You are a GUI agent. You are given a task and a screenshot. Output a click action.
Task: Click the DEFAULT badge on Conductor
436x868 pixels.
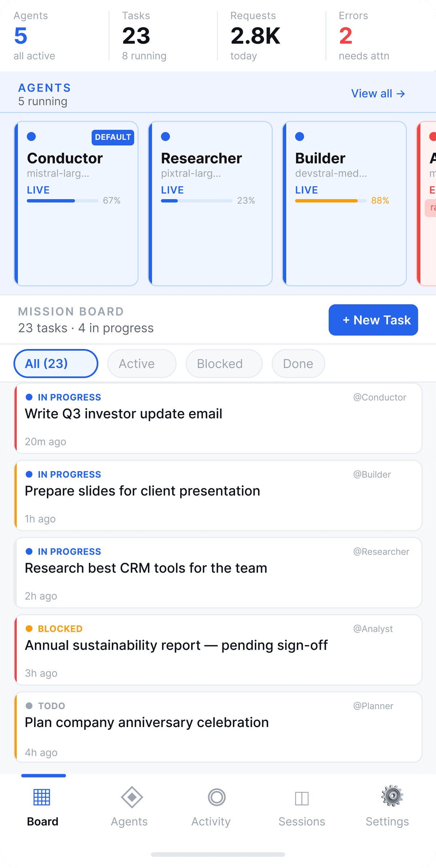coord(113,137)
